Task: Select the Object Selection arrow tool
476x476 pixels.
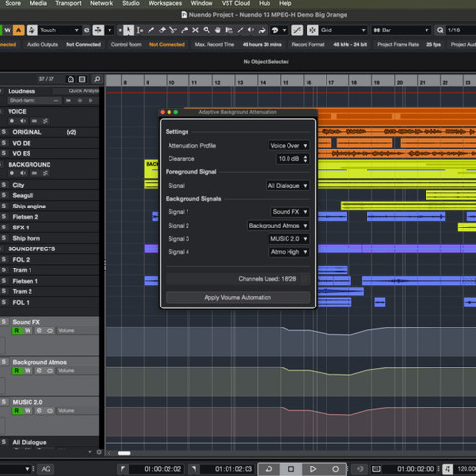Action: [x=129, y=30]
